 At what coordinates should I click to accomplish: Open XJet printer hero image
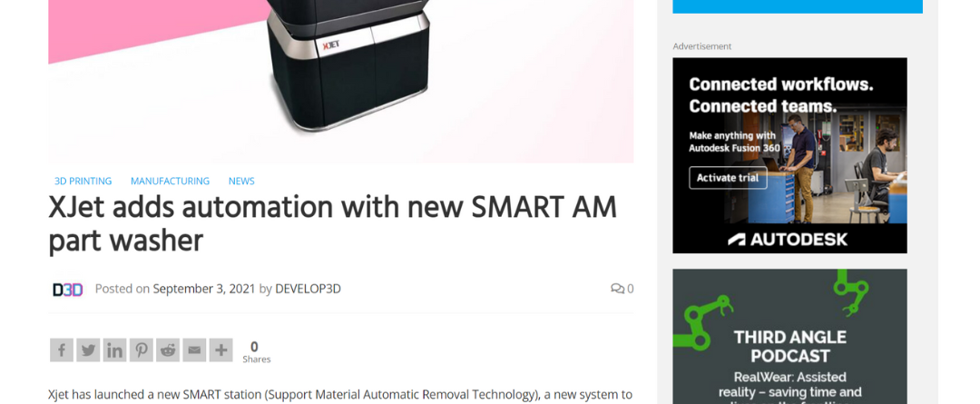click(340, 82)
